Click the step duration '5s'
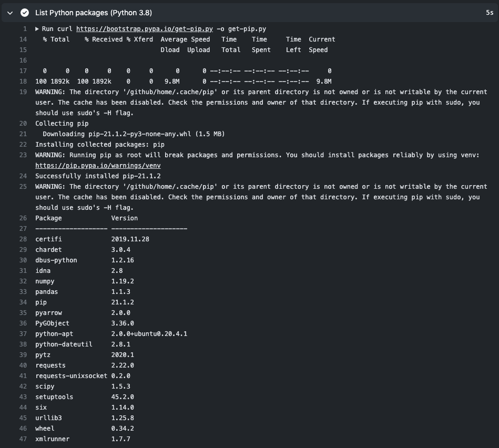This screenshot has height=448, width=499. tap(490, 13)
